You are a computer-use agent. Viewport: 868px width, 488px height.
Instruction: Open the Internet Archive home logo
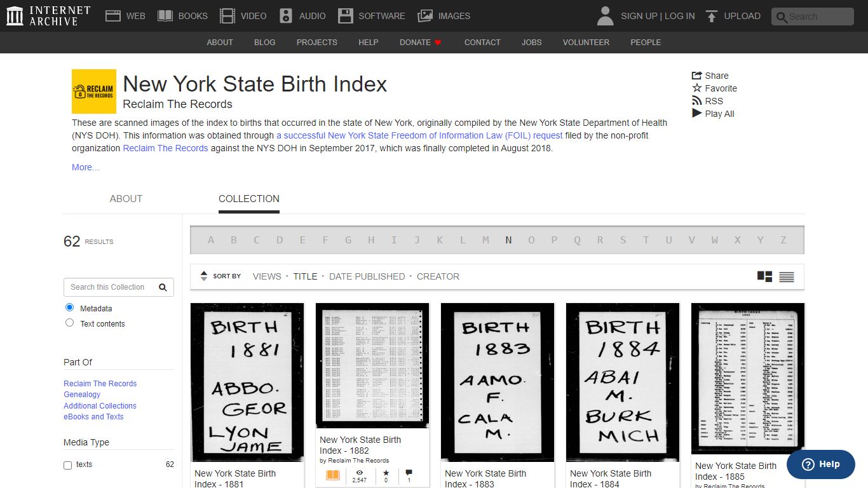48,16
